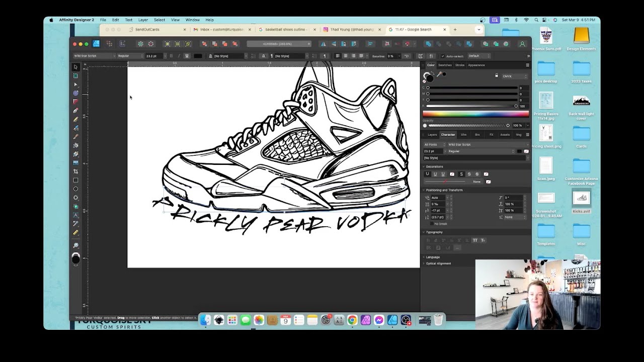
Task: Select the Move tool in the tools panel
Action: [x=76, y=67]
